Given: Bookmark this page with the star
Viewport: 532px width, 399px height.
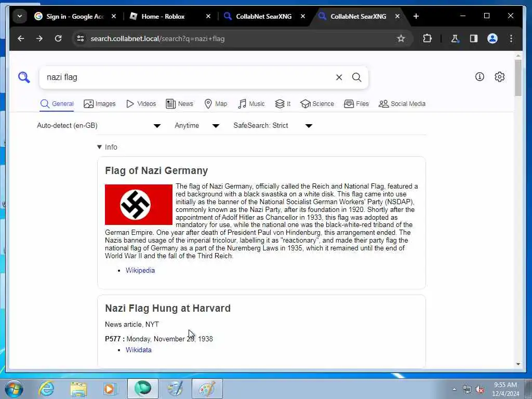Looking at the screenshot, I should tap(401, 38).
